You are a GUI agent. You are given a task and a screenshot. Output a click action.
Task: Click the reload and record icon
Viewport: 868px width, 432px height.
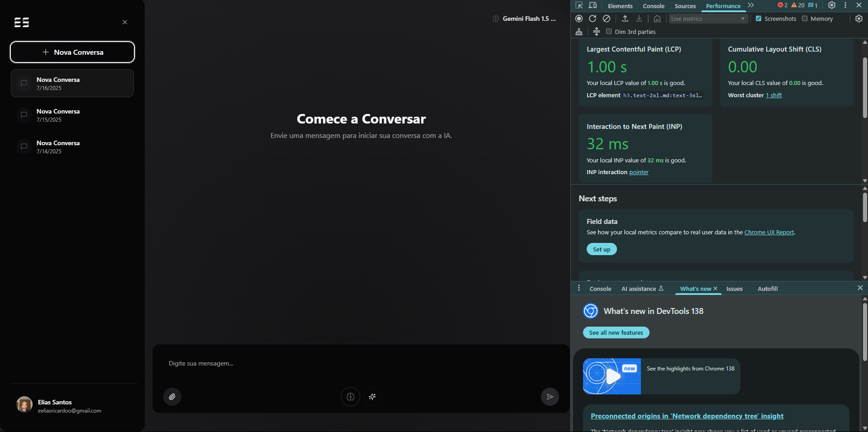point(593,19)
